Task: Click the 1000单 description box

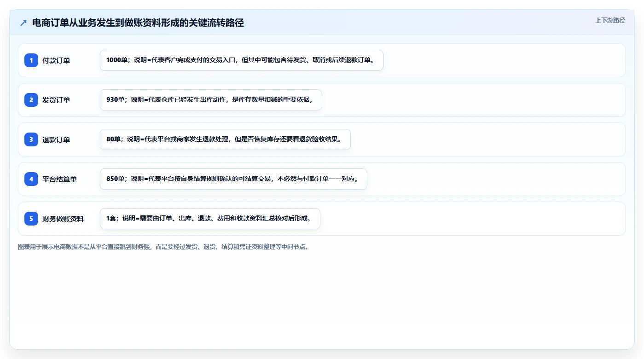Action: (x=242, y=60)
